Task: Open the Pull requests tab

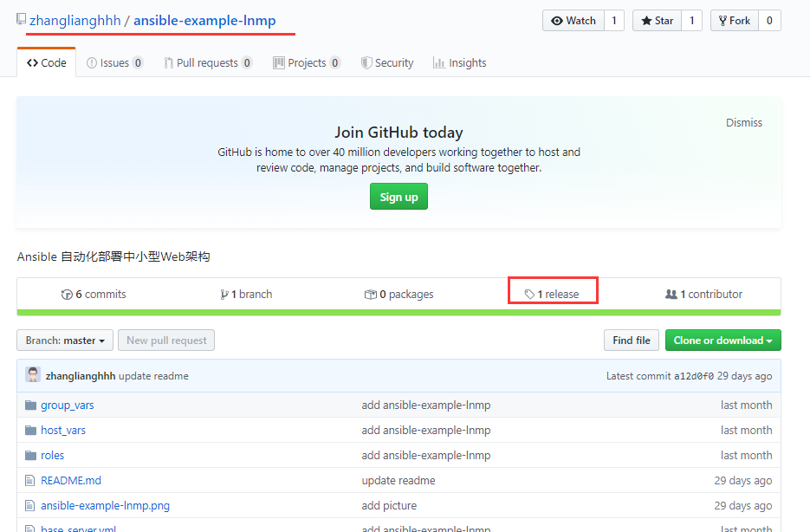Action: (208, 63)
